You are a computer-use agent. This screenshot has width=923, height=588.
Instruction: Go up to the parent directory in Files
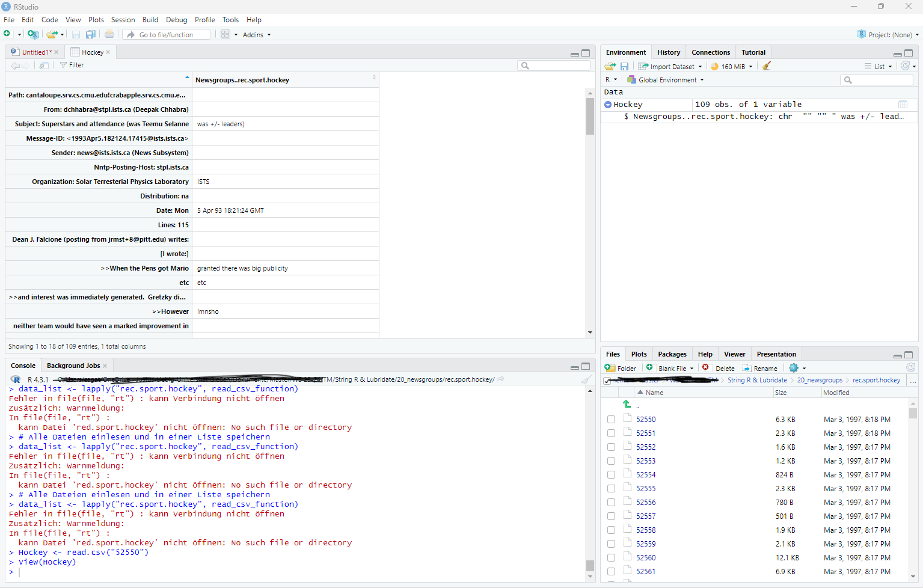click(x=627, y=405)
